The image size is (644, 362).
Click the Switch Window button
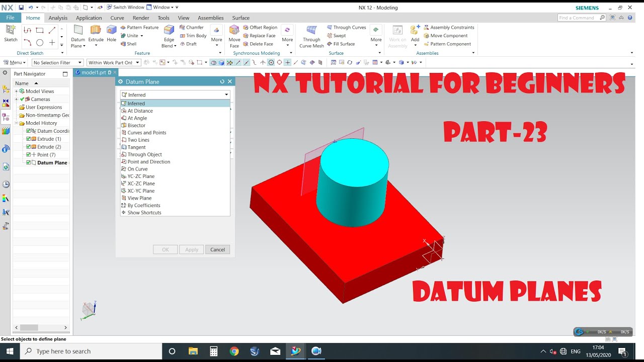125,8
